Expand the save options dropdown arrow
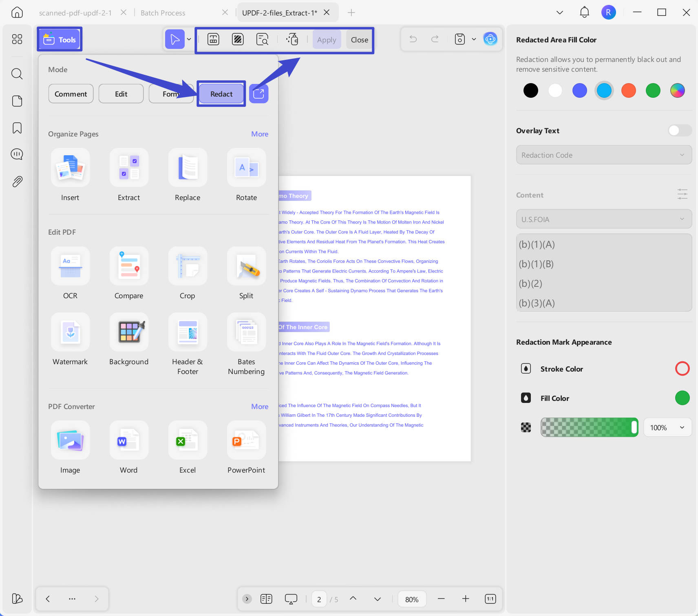 pyautogui.click(x=474, y=39)
